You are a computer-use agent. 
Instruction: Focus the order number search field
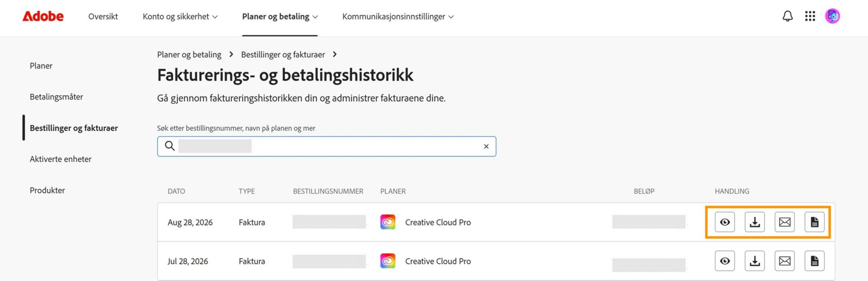pyautogui.click(x=326, y=146)
